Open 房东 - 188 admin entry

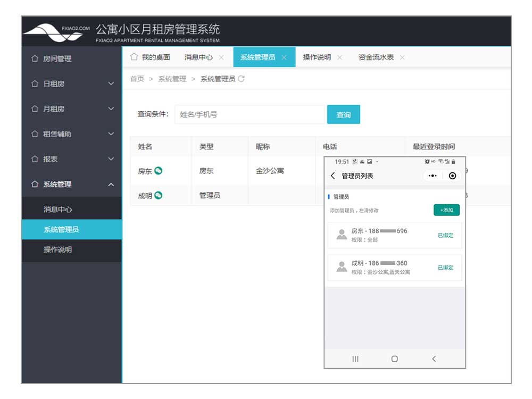(x=394, y=235)
